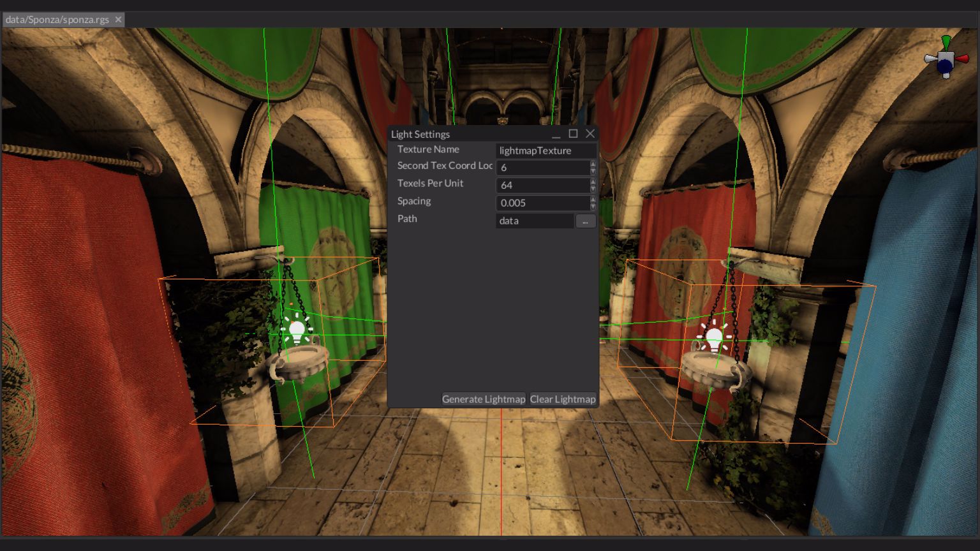Increase Texels Per Unit value

[593, 182]
